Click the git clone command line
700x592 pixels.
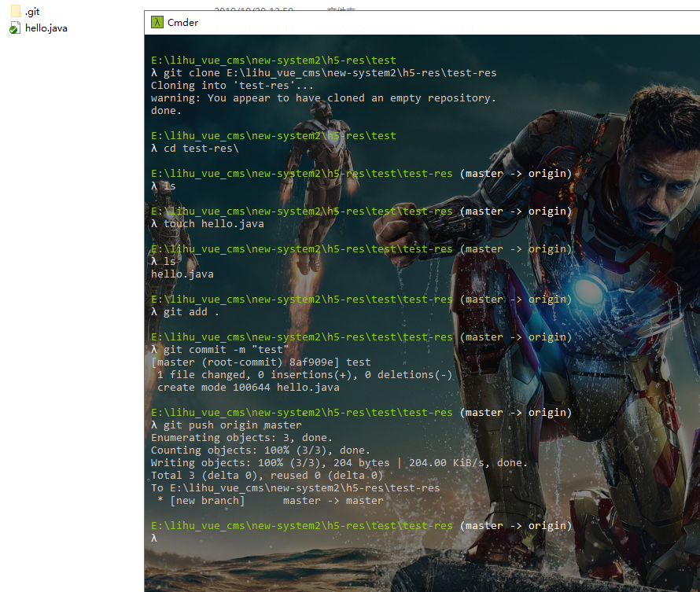(x=324, y=72)
